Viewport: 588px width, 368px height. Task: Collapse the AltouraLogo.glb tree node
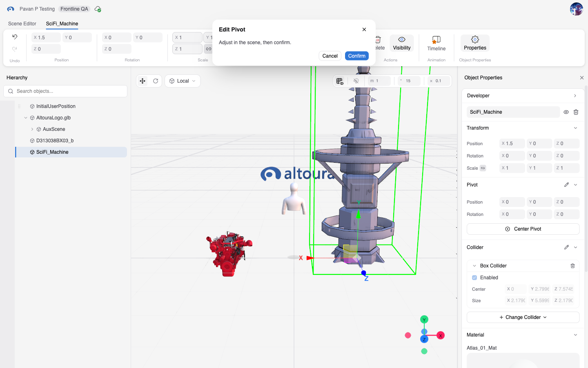26,118
